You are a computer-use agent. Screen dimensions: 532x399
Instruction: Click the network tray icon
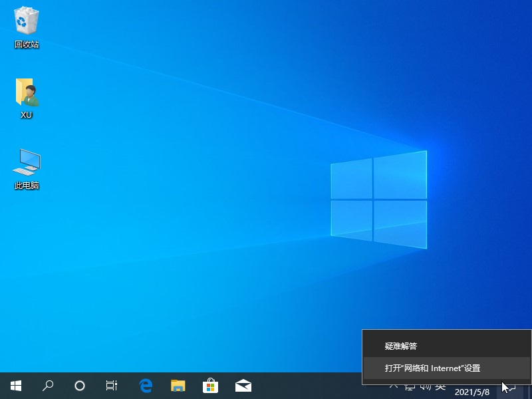pyautogui.click(x=410, y=386)
